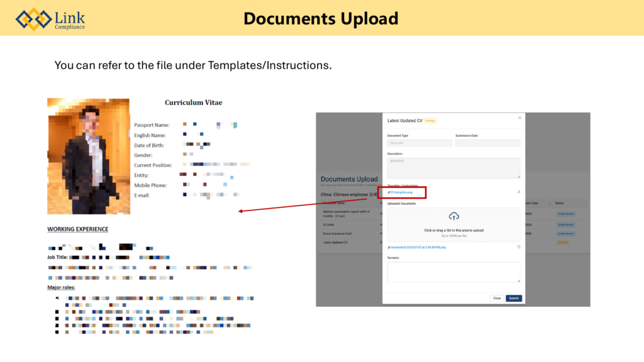Click the paperclip icon beside CV-template.png
644x362 pixels.
pyautogui.click(x=389, y=192)
